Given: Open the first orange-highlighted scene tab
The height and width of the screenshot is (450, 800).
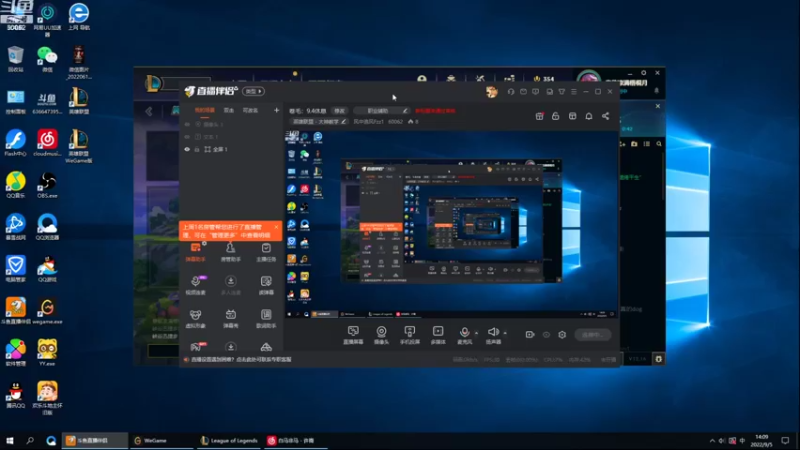Looking at the screenshot, I should (205, 110).
